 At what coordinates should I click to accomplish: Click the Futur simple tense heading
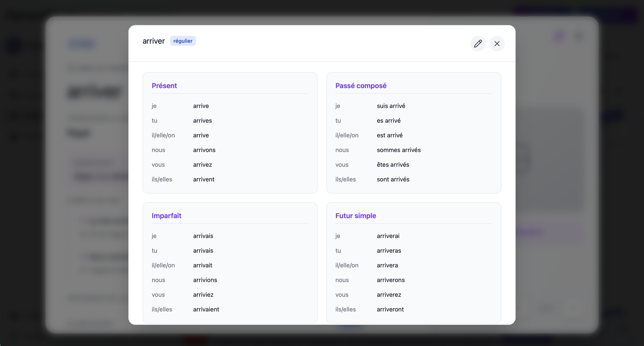[x=355, y=216]
